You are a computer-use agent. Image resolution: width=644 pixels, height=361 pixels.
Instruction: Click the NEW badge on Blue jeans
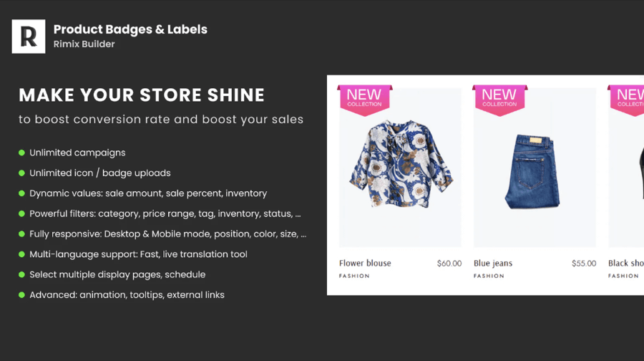click(499, 98)
